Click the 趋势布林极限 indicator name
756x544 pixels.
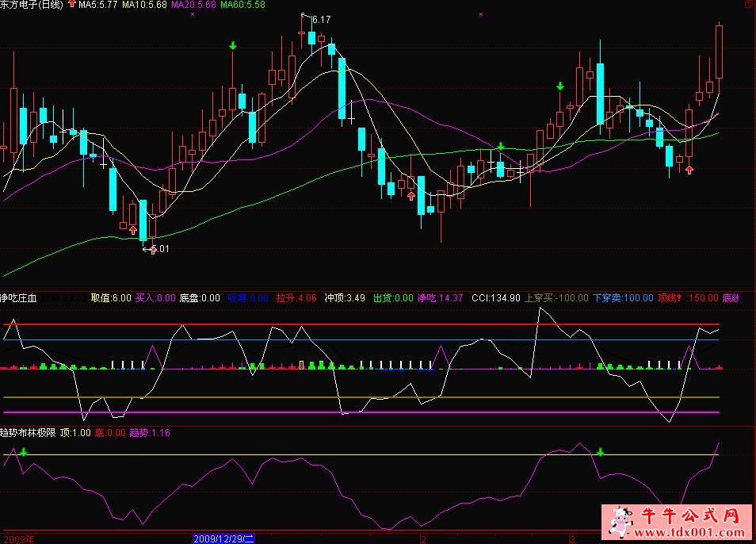(x=28, y=433)
